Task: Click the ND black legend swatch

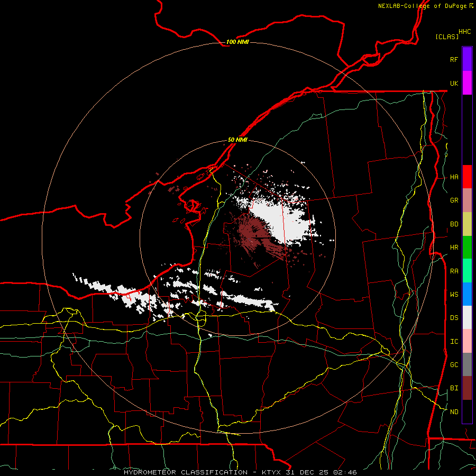Action: point(467,411)
